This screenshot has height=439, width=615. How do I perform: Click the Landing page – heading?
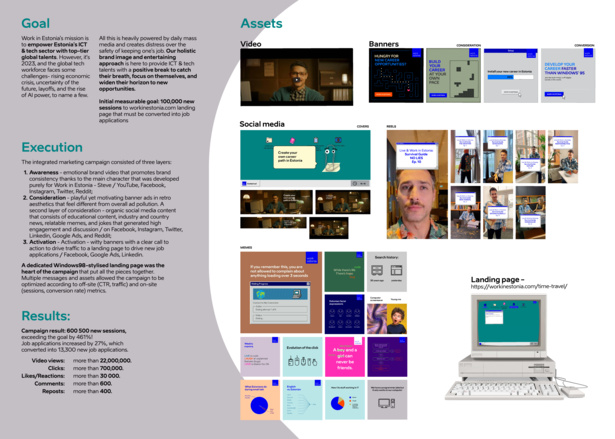(497, 279)
